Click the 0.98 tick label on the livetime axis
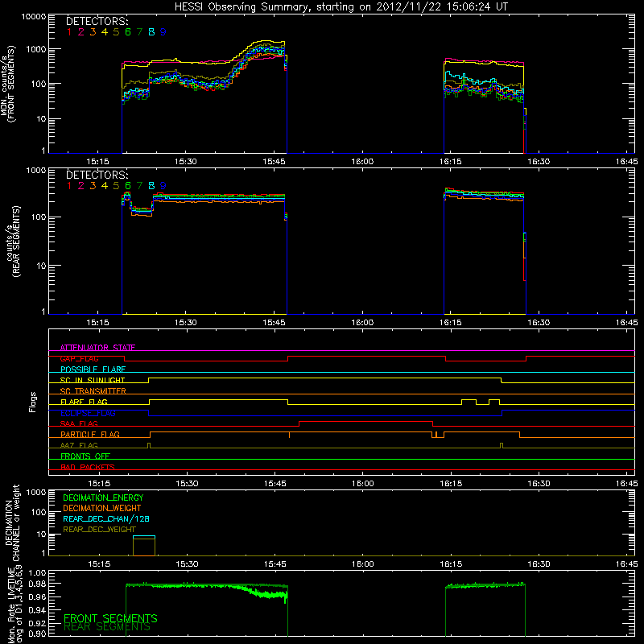Viewport: 644px width, 644px height. (x=38, y=584)
